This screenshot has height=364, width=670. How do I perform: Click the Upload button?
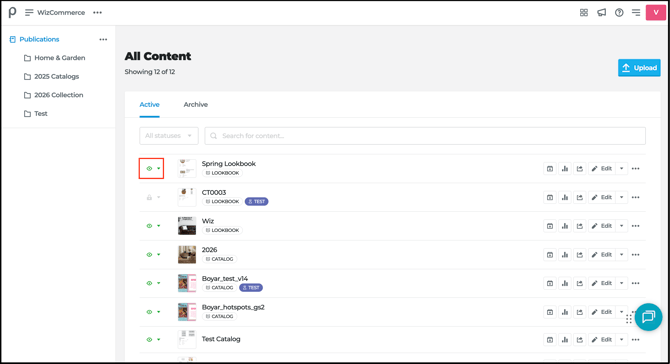click(639, 68)
